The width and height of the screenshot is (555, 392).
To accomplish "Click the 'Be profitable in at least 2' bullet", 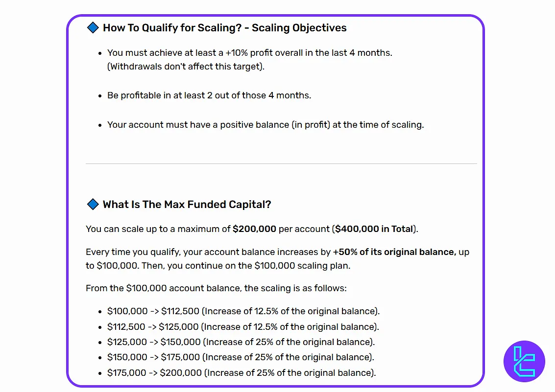I will 209,95.
